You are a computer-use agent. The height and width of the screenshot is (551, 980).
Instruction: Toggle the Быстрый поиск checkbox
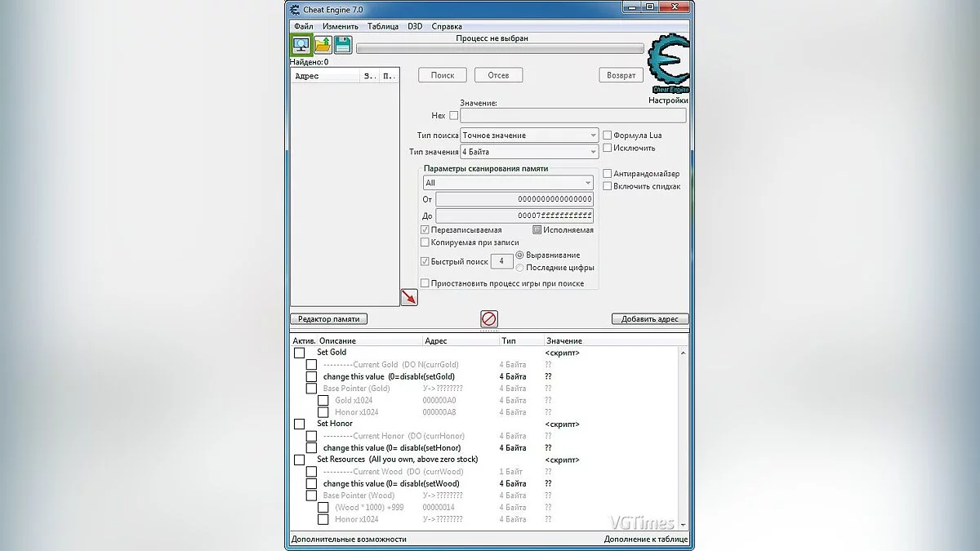coord(425,262)
